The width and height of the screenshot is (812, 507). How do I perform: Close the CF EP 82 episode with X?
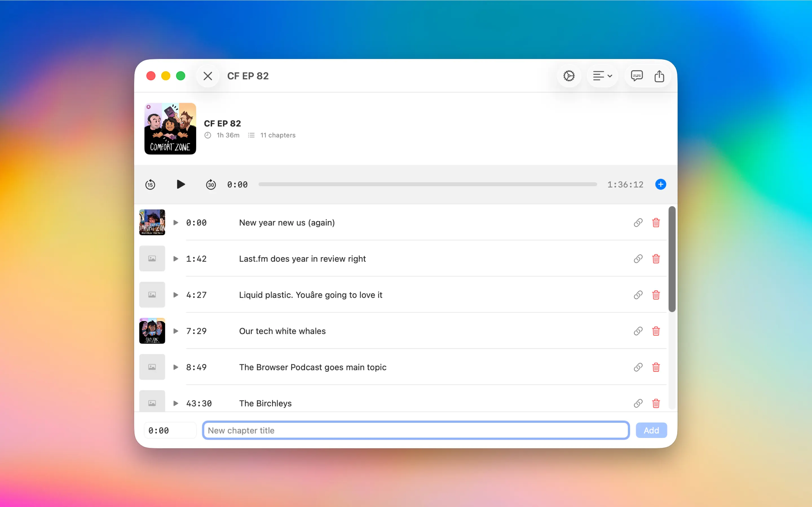point(208,76)
